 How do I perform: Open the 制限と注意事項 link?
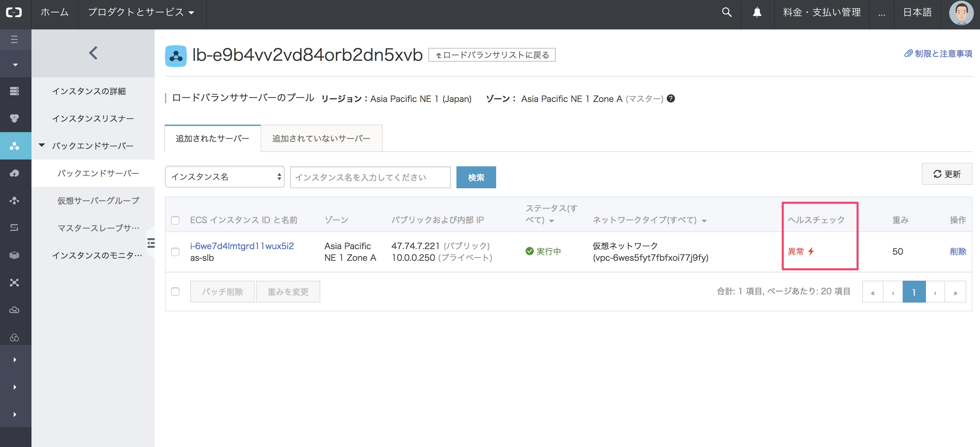click(938, 54)
